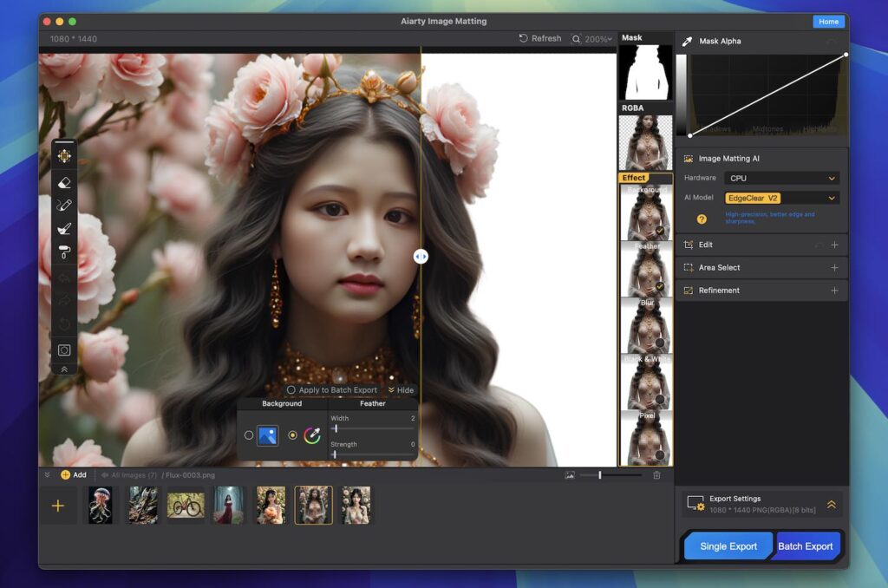Click the large plus add tile

click(58, 506)
